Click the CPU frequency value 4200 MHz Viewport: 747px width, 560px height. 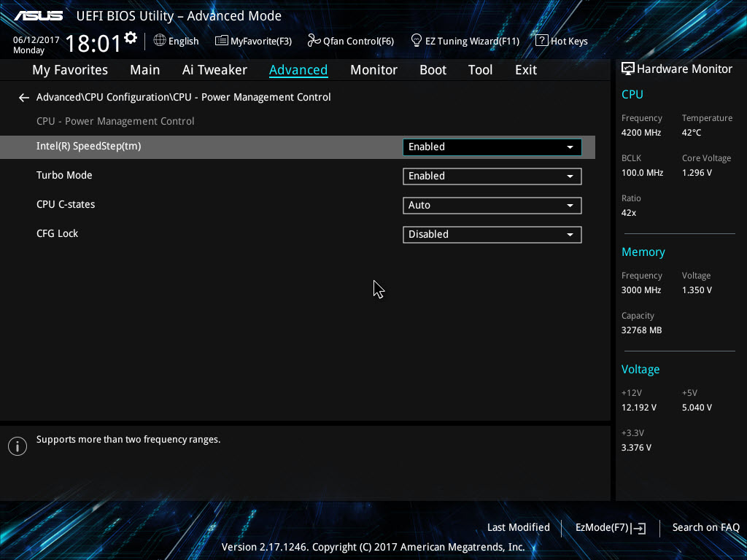pos(641,133)
